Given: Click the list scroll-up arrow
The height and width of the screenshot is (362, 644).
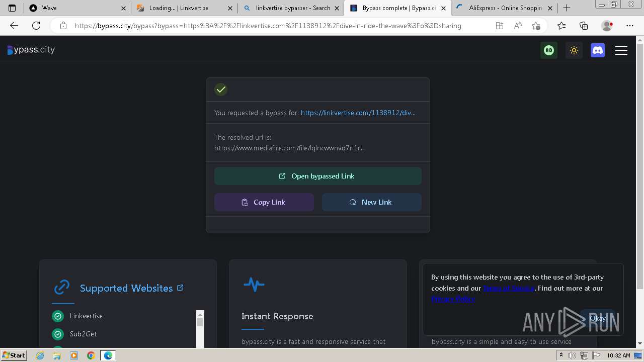Looking at the screenshot, I should point(200,314).
